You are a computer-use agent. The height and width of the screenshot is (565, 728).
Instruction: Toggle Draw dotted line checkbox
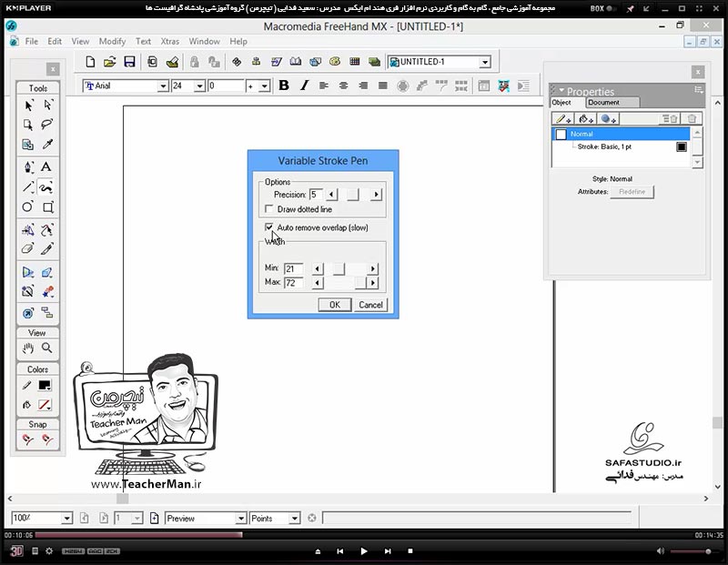pos(268,209)
